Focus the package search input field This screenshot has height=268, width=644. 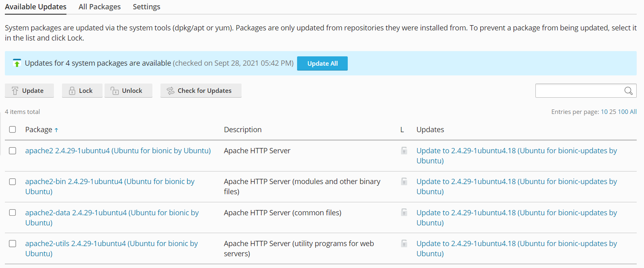(580, 91)
